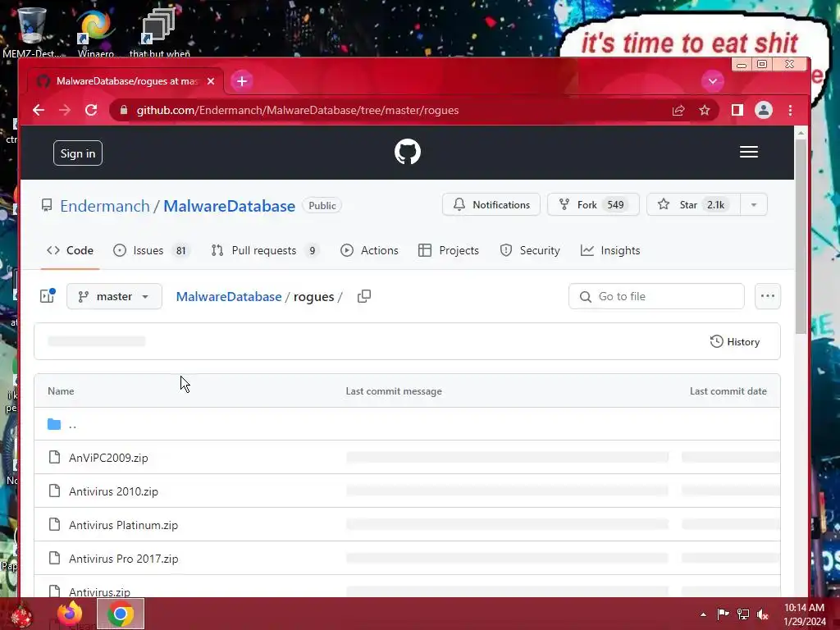Show hidden tray icons arrow

[703, 614]
